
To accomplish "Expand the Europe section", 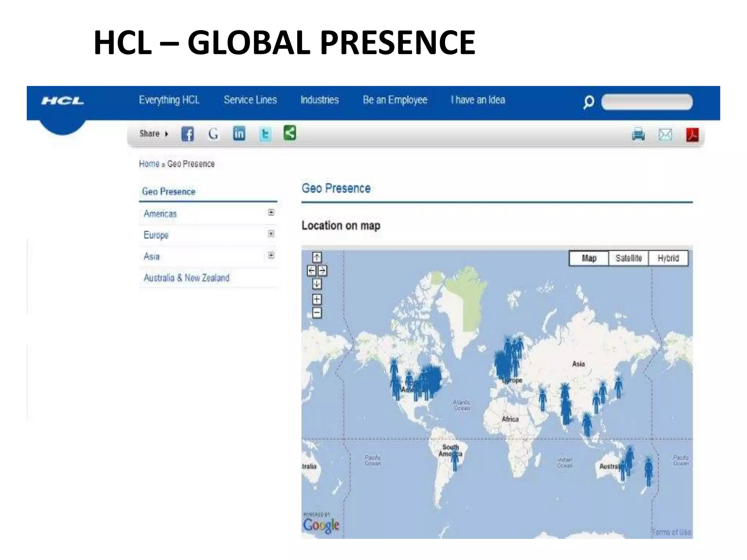I will [271, 234].
